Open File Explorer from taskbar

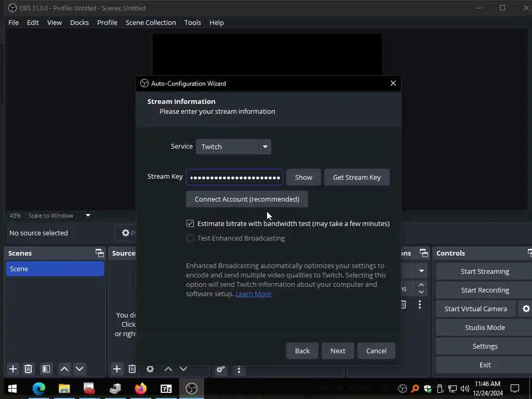tap(64, 389)
